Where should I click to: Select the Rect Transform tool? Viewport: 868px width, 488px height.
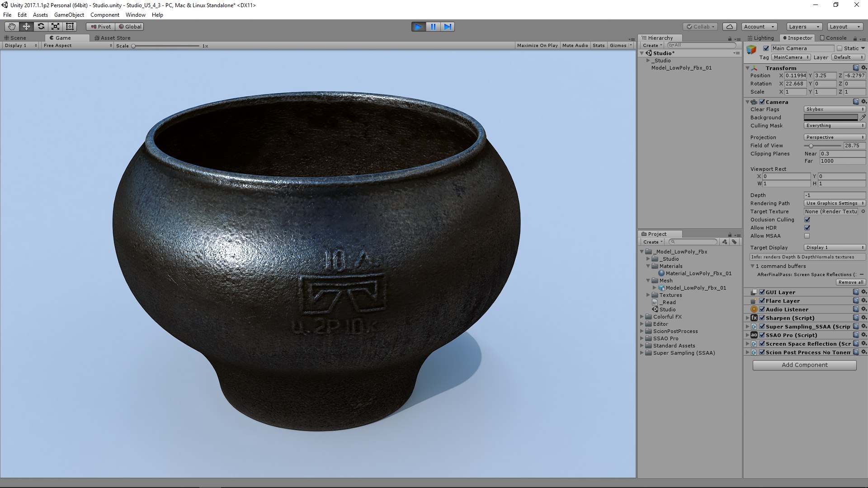coord(70,27)
